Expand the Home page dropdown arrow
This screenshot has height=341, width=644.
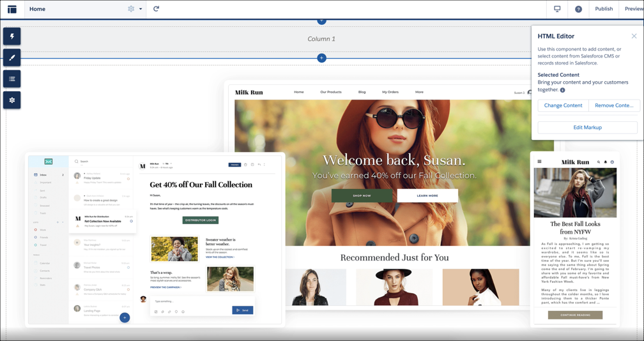[141, 9]
